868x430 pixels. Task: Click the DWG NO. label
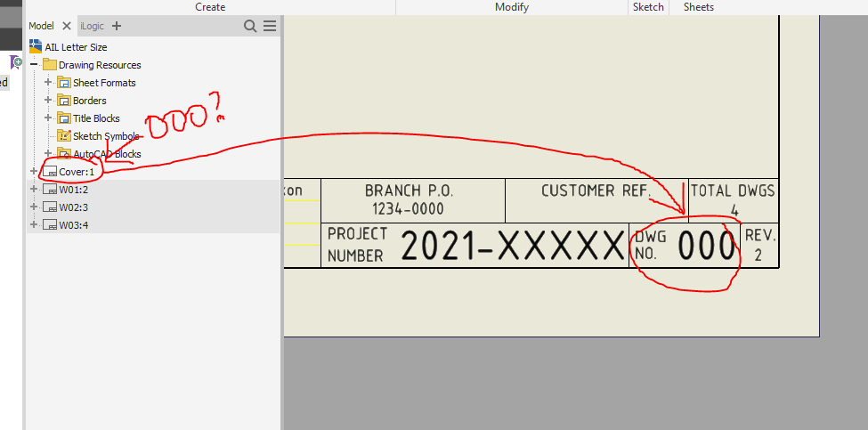coord(651,246)
